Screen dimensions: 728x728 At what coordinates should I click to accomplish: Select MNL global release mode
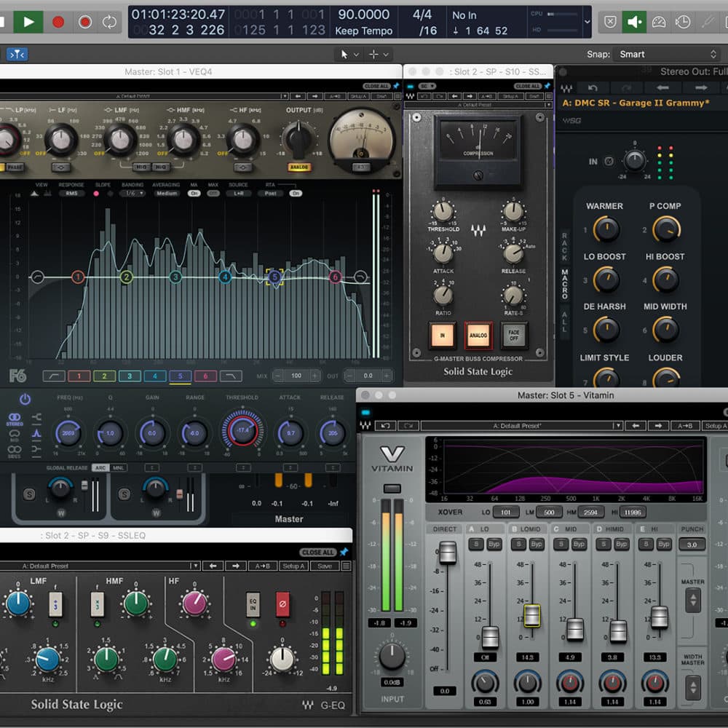(119, 467)
